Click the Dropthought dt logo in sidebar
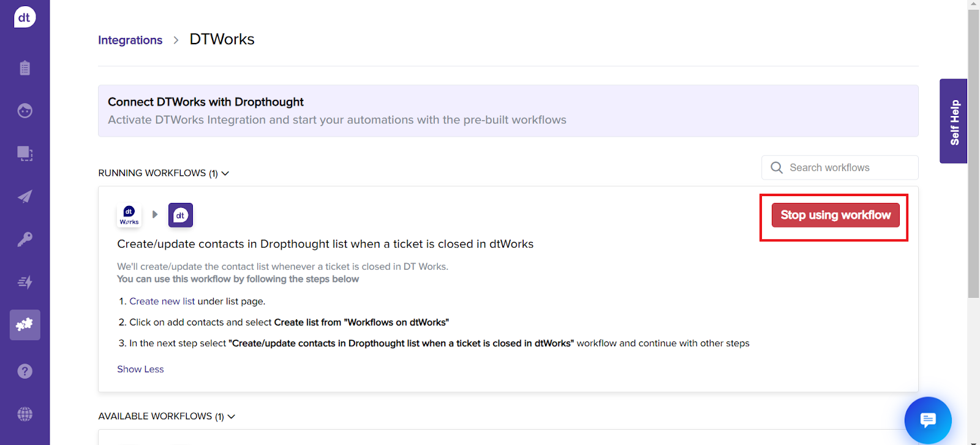 (x=24, y=17)
